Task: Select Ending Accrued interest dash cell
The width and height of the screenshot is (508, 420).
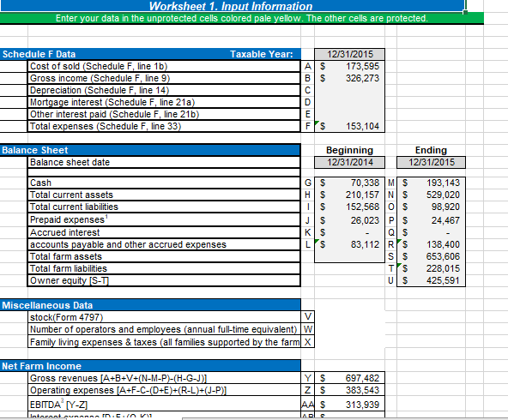Action: tap(432, 232)
